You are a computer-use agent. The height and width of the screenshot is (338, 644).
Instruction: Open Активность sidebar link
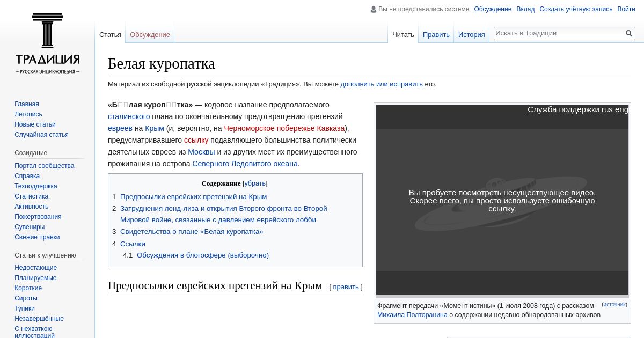tap(31, 207)
